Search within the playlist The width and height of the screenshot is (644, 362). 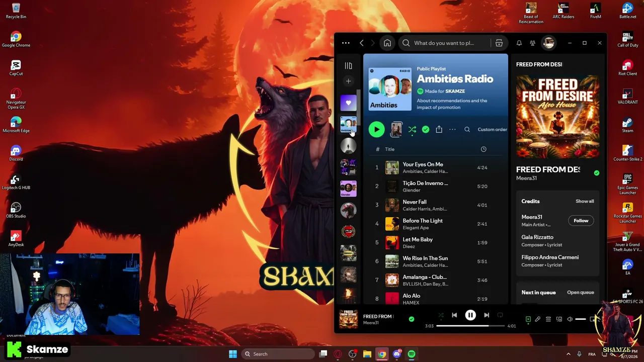pos(467,130)
